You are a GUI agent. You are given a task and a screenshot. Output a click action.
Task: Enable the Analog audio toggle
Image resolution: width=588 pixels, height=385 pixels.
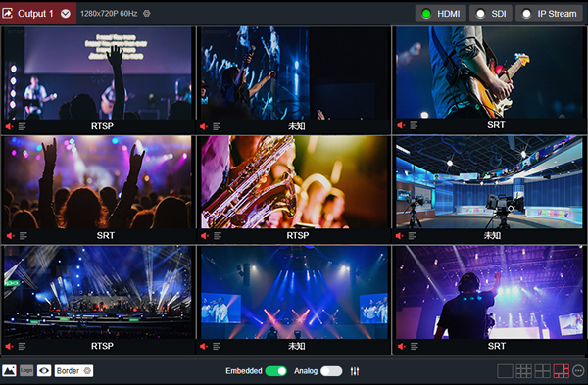331,371
